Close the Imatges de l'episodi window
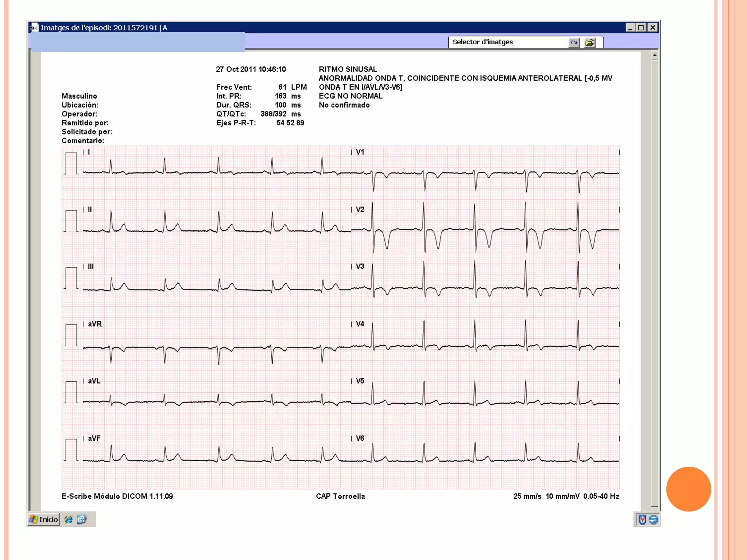This screenshot has height=560, width=747. click(653, 27)
